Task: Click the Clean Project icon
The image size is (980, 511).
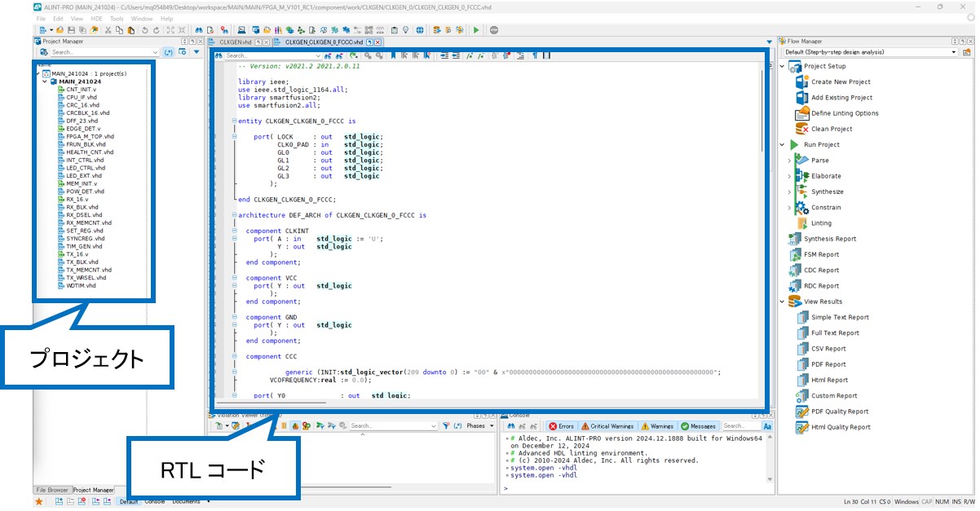Action: (x=801, y=129)
